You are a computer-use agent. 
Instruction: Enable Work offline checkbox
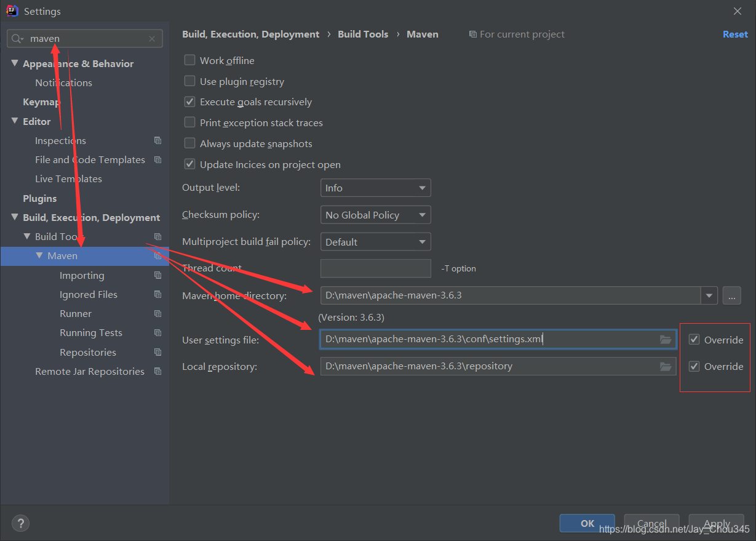[189, 60]
